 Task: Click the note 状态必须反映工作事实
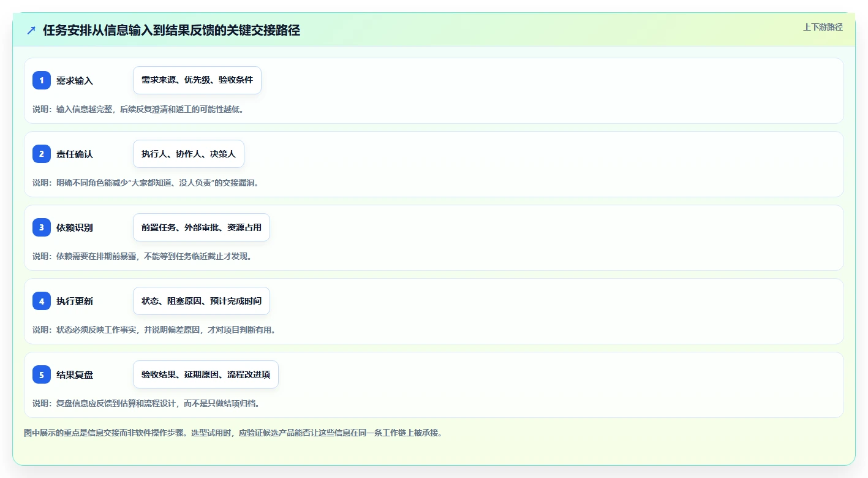coord(154,330)
